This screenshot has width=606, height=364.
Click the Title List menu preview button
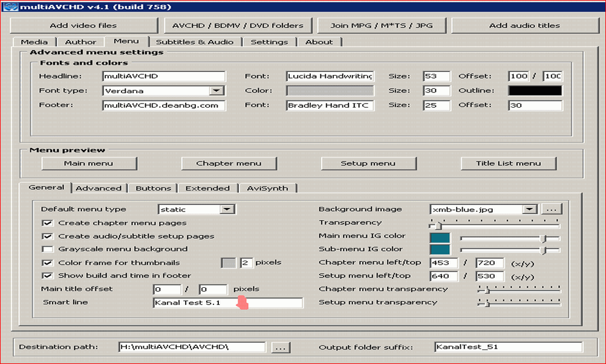pos(508,163)
